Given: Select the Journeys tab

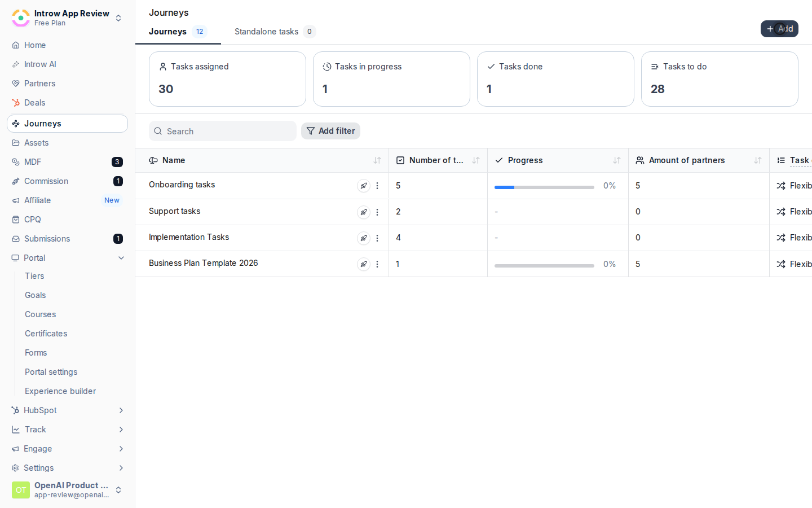Looking at the screenshot, I should click(x=178, y=32).
